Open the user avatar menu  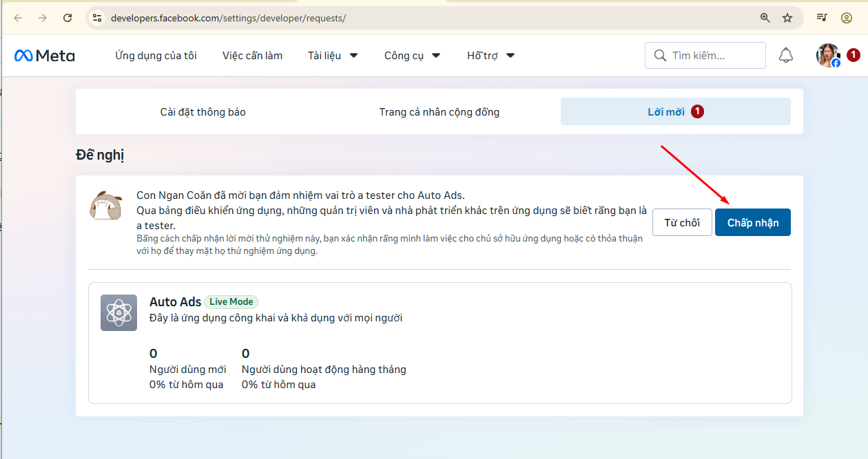pyautogui.click(x=828, y=56)
